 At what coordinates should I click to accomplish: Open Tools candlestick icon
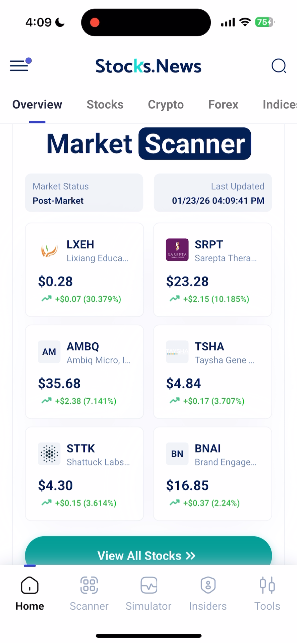[267, 585]
